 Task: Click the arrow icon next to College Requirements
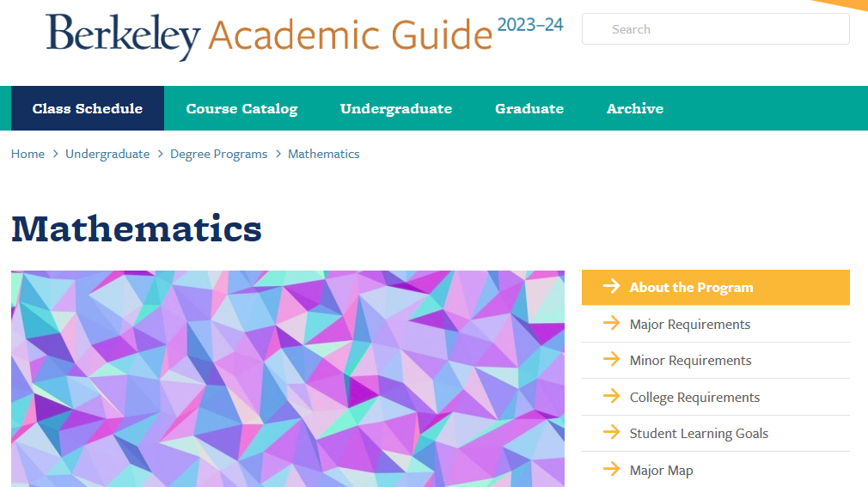tap(611, 396)
